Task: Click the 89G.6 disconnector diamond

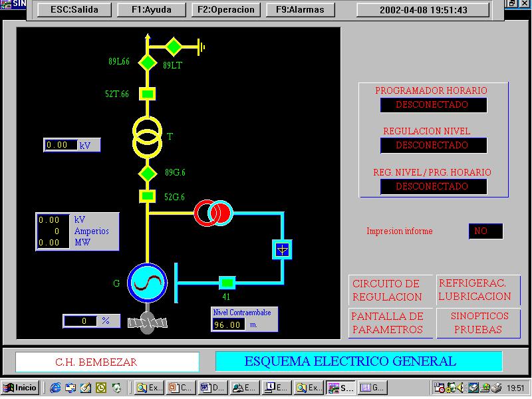Action: [148, 174]
